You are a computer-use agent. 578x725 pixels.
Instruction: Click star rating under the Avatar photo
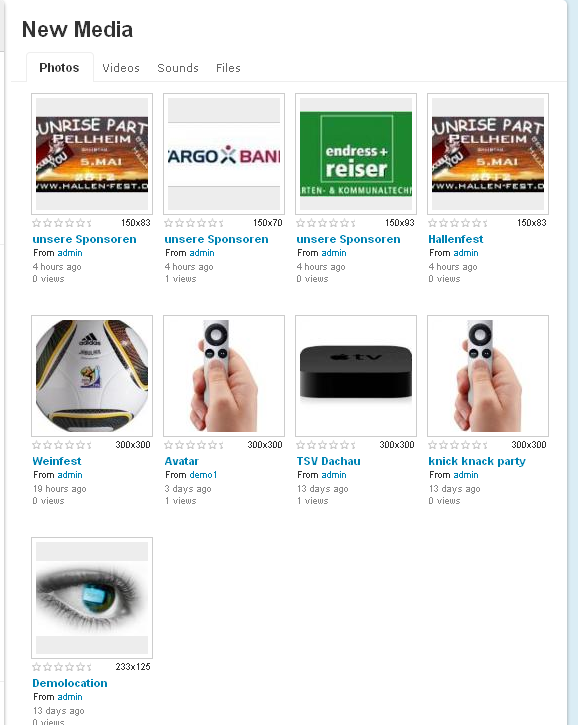[x=194, y=445]
